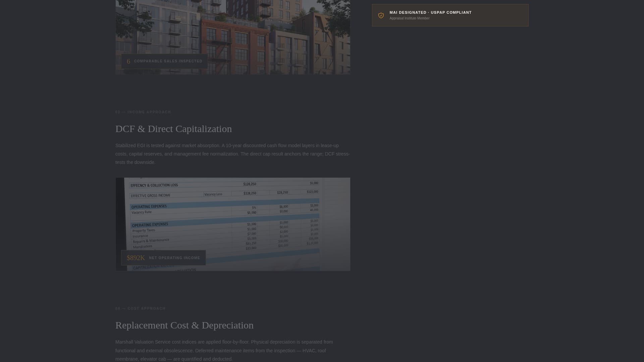Select the "OPERATING EXPENSES" header row
The image size is (644, 362).
(x=150, y=206)
